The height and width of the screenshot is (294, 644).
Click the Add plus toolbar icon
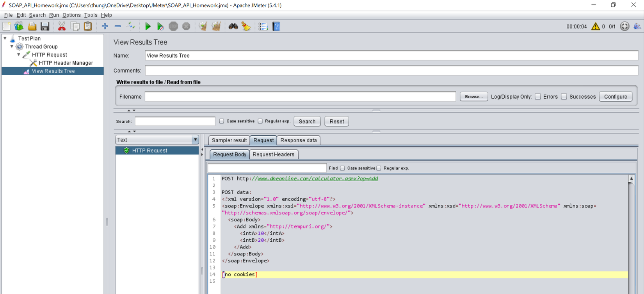[x=105, y=27]
